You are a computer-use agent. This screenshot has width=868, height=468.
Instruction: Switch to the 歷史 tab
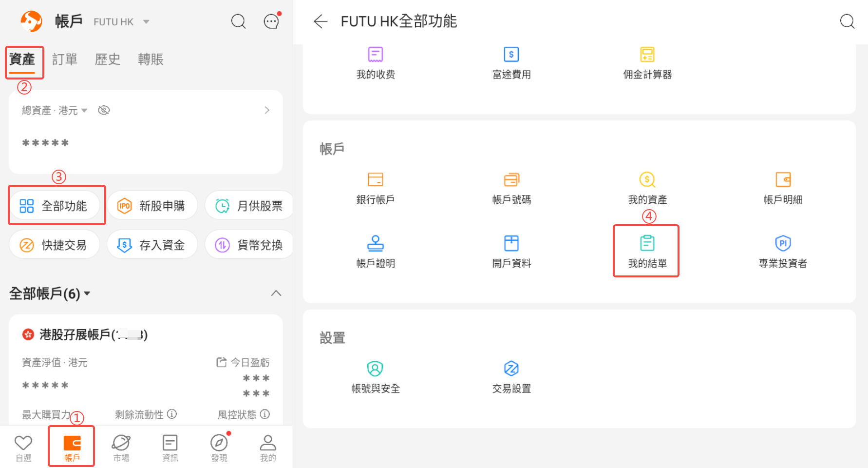(108, 59)
